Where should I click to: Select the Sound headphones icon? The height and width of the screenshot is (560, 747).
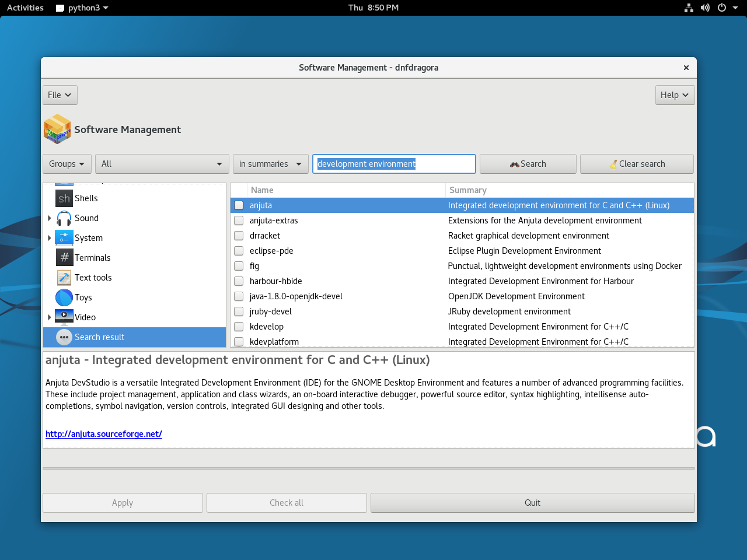pos(64,218)
